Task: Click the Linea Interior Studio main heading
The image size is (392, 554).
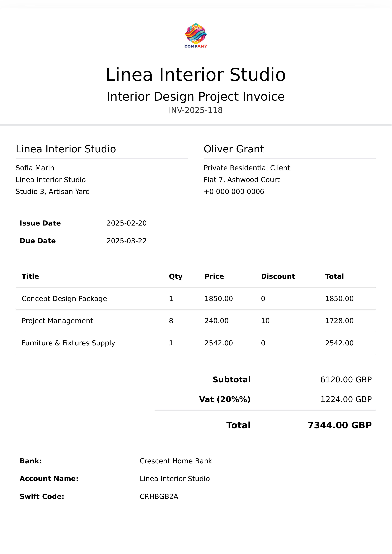Action: 196,75
